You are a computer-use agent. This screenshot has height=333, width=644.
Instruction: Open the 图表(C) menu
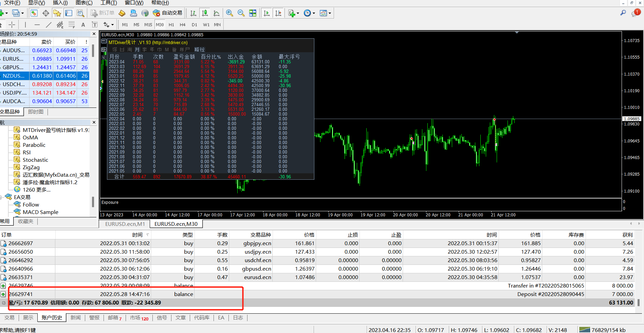click(84, 3)
